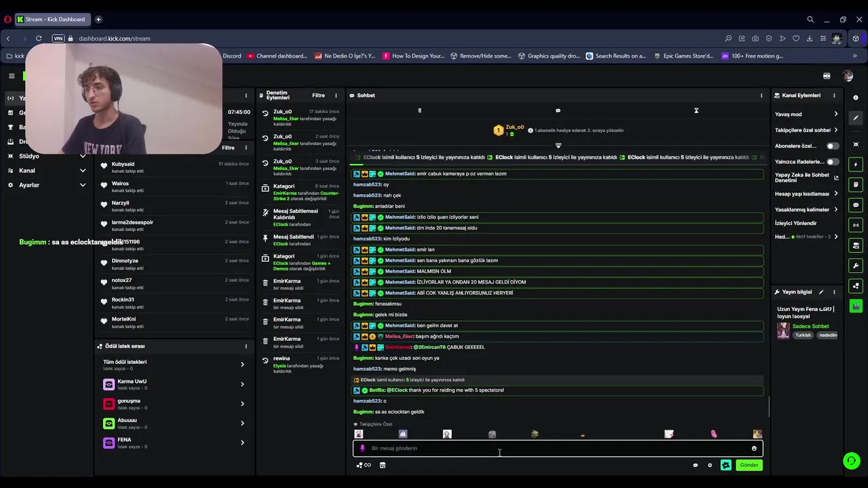Open the info icon in right rail
The width and height of the screenshot is (868, 488).
point(856,98)
